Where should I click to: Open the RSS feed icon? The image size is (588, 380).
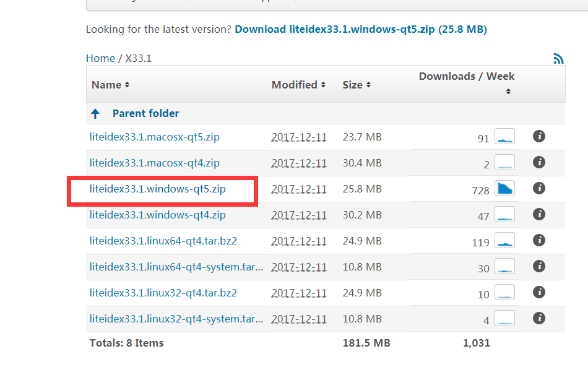pyautogui.click(x=558, y=59)
